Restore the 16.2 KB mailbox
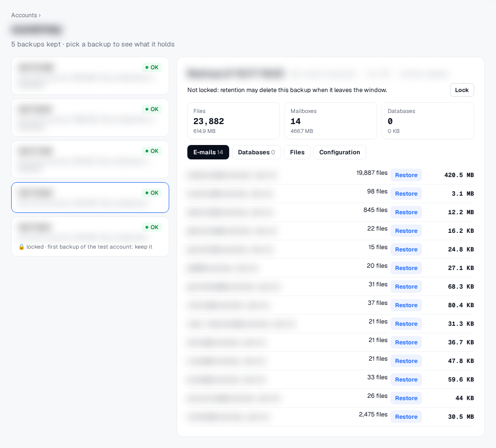This screenshot has height=448, width=496. point(406,231)
